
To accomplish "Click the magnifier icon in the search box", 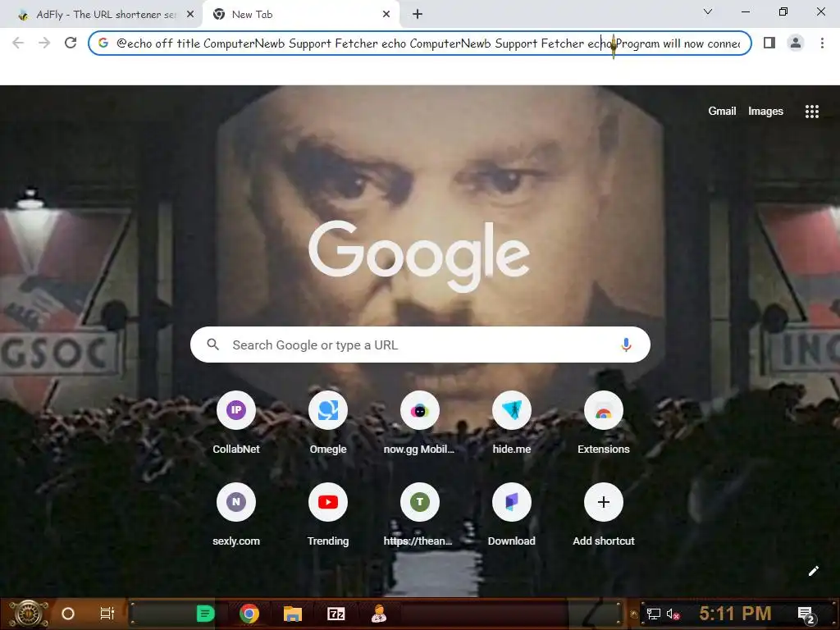I will (212, 345).
